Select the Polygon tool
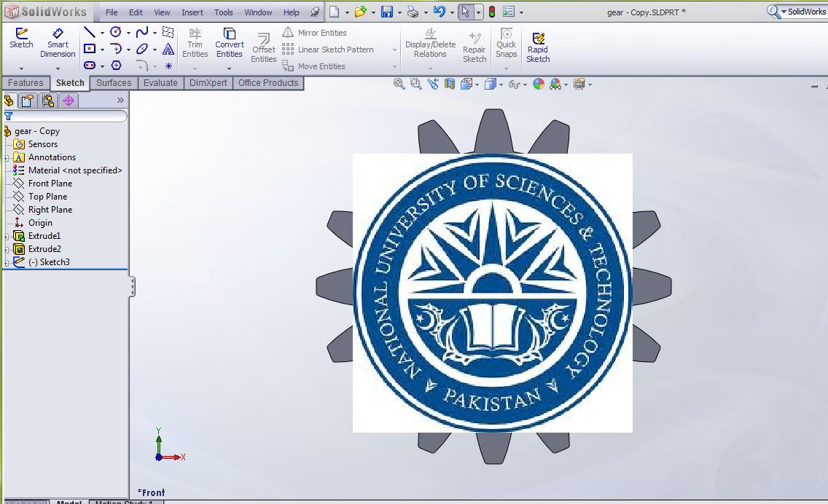The width and height of the screenshot is (828, 504). coord(116,66)
